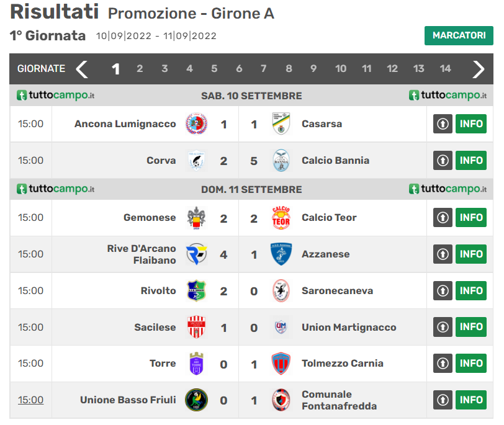Image resolution: width=504 pixels, height=425 pixels.
Task: Click the up-arrow icon for Rivolto match
Action: [443, 290]
